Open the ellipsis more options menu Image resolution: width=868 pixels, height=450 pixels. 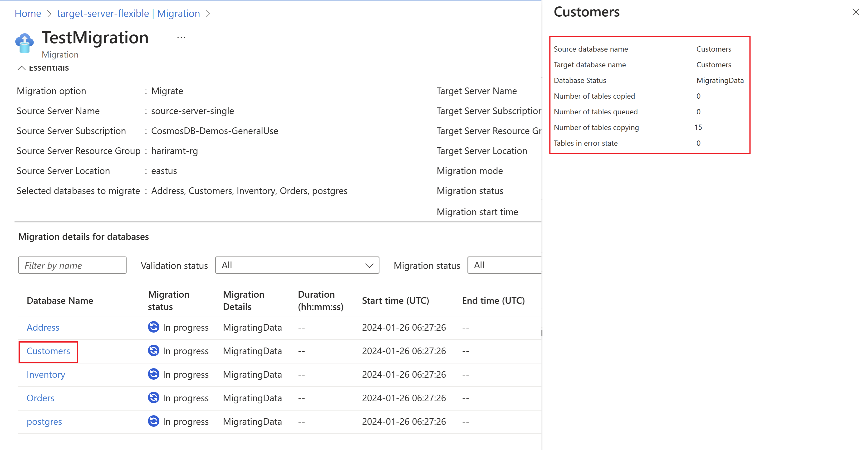point(181,38)
